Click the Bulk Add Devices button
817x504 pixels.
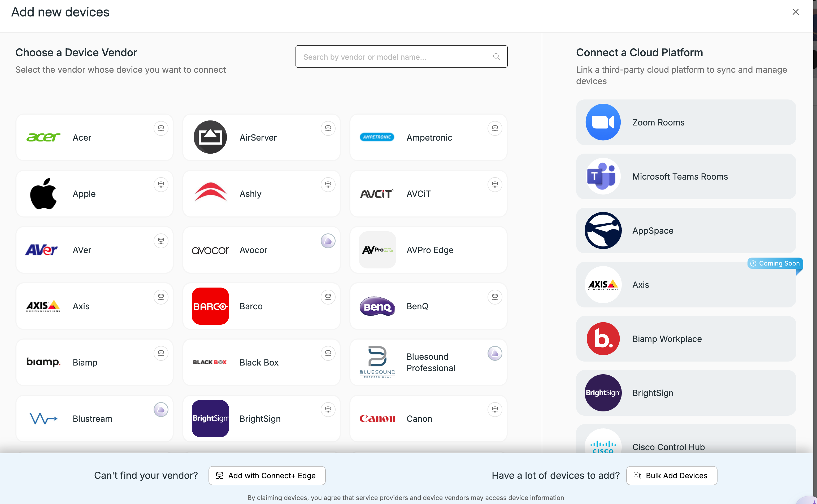[x=672, y=476]
